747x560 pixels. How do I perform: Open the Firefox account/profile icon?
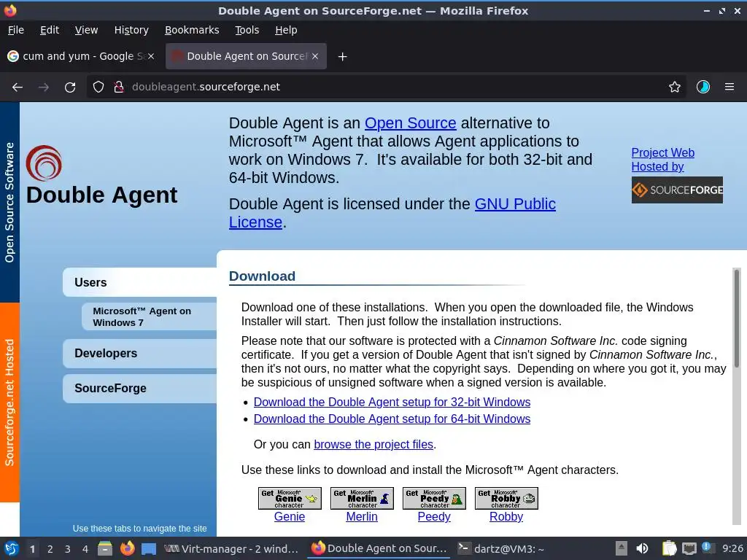[x=703, y=87]
